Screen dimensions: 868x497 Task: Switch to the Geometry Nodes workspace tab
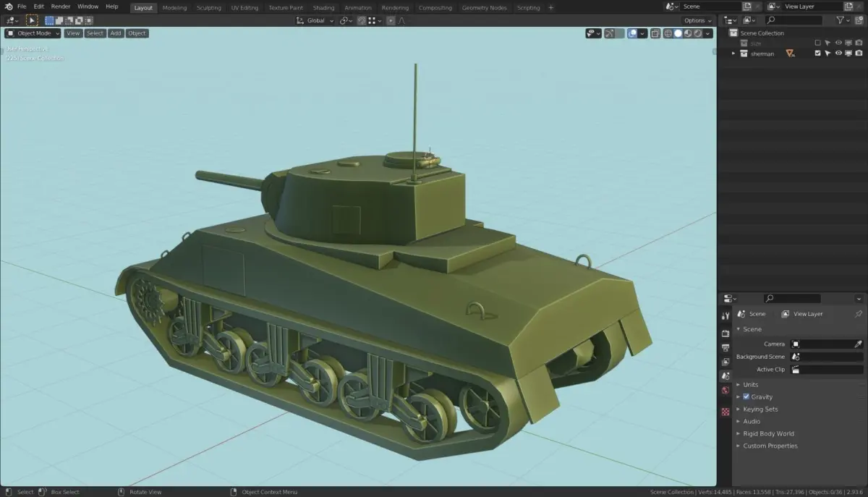[485, 8]
